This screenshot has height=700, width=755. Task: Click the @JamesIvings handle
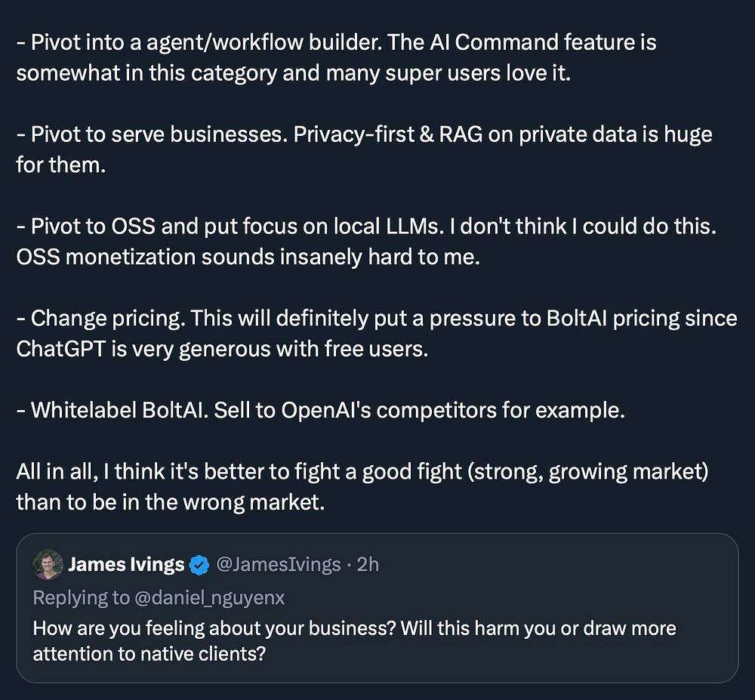point(278,565)
